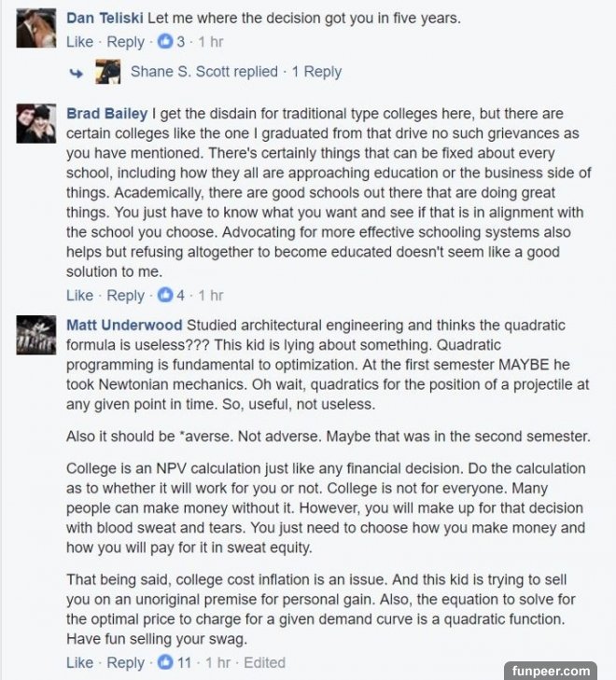Open Matt Underwood's profile name link
Viewport: 616px width, 680px height.
(x=124, y=325)
